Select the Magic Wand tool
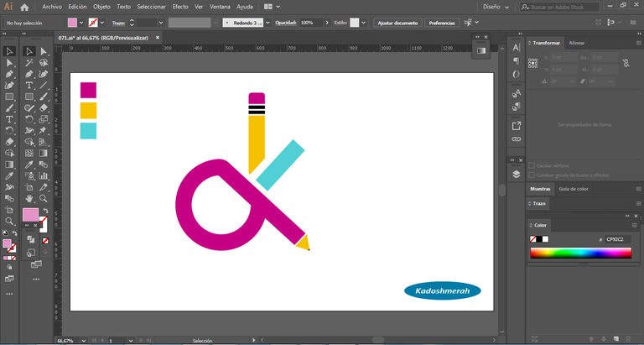 (29, 63)
